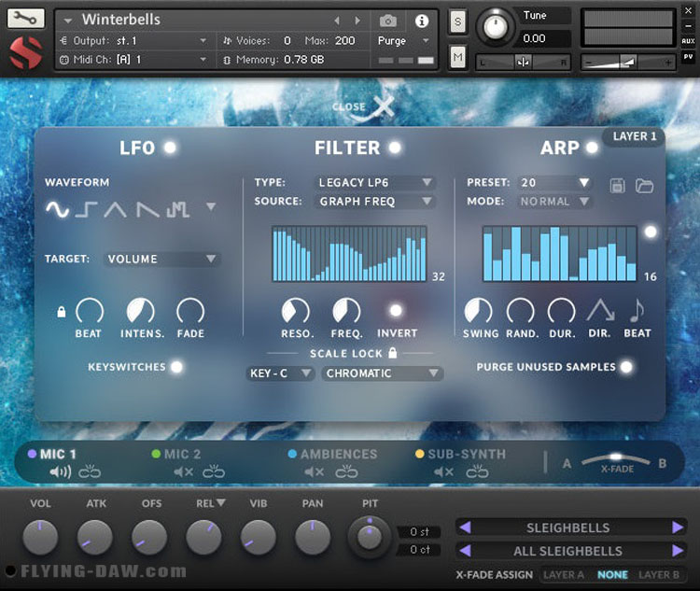This screenshot has height=591, width=700.
Task: Click the filter frequency step graph
Action: click(x=349, y=254)
